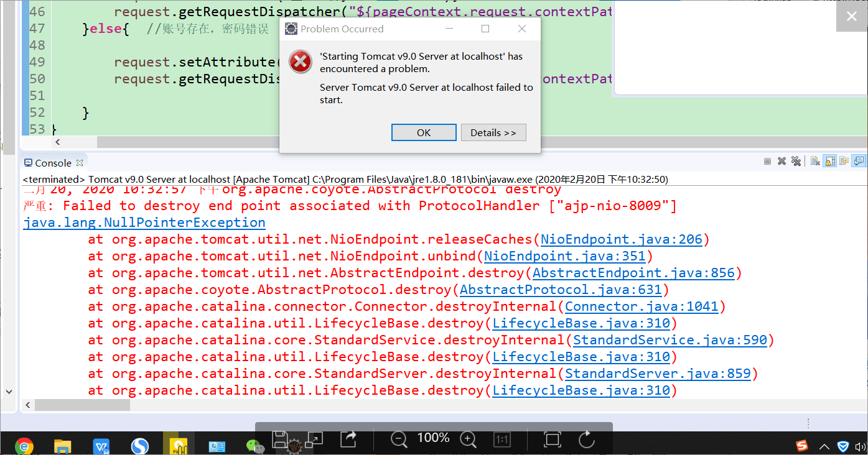The height and width of the screenshot is (455, 868).
Task: Open the yellow highlighted app icon in taskbar
Action: click(x=179, y=444)
